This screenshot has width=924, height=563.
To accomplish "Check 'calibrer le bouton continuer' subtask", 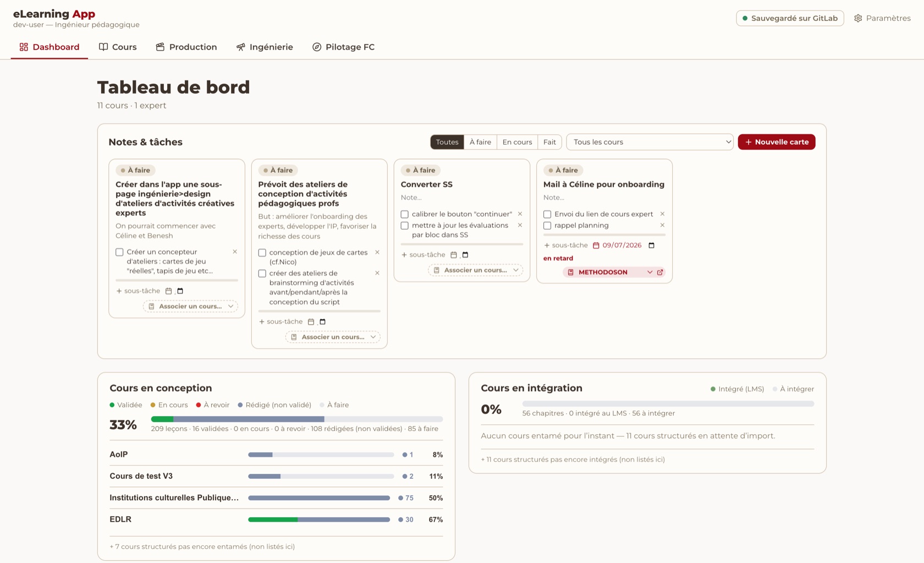I will coord(405,214).
